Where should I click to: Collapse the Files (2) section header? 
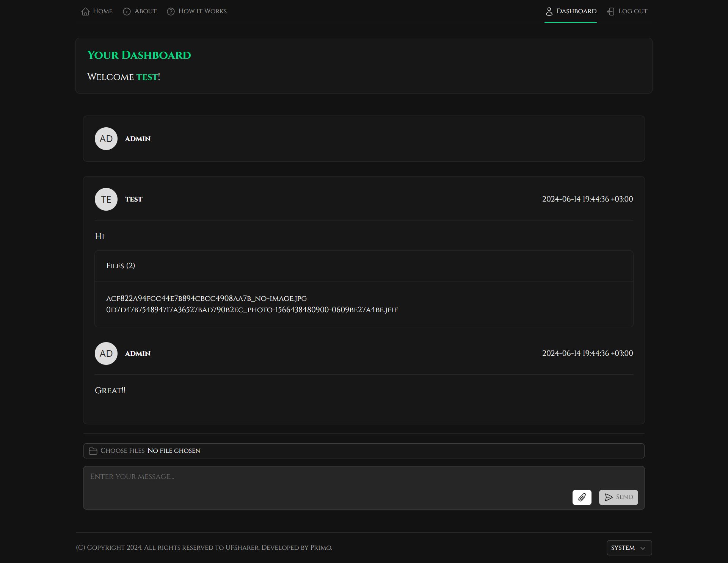tap(121, 266)
